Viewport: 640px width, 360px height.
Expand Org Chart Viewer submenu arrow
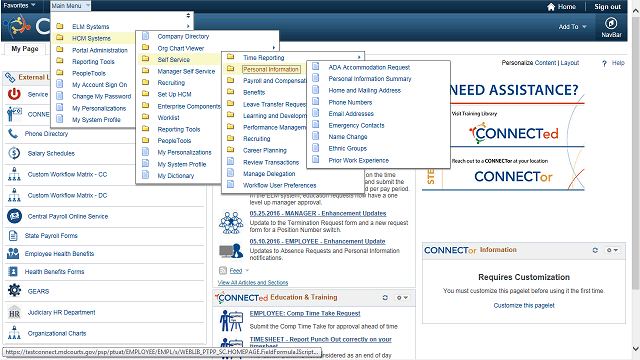click(x=273, y=48)
